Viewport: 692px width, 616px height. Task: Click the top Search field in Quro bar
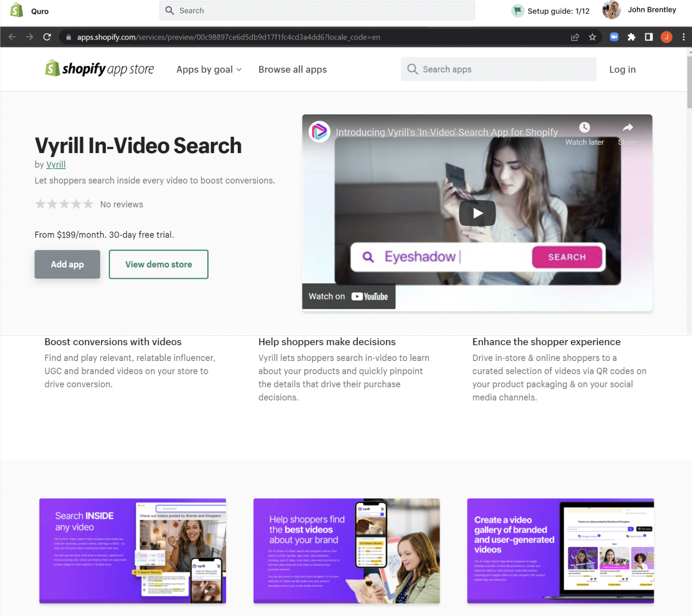(x=317, y=11)
